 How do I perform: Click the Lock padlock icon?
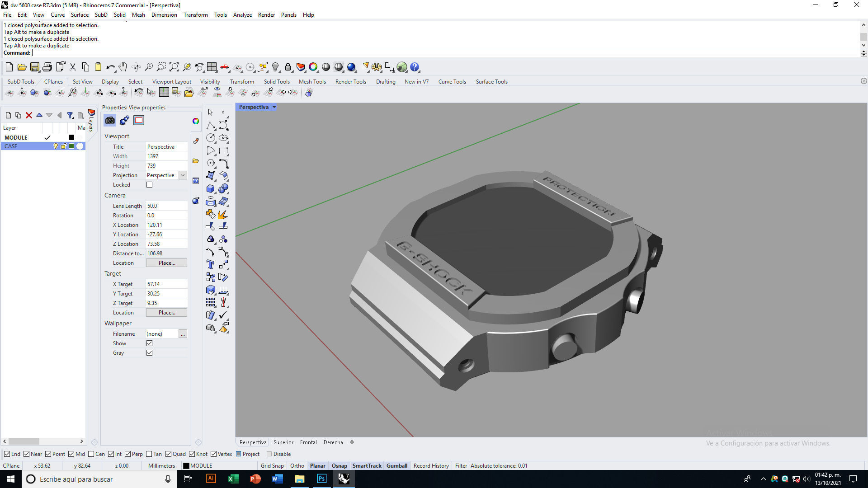click(x=288, y=67)
